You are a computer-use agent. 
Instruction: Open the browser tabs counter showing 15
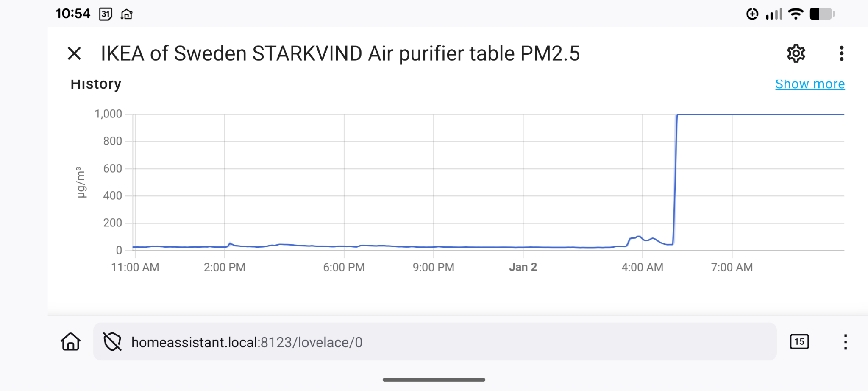click(x=799, y=342)
